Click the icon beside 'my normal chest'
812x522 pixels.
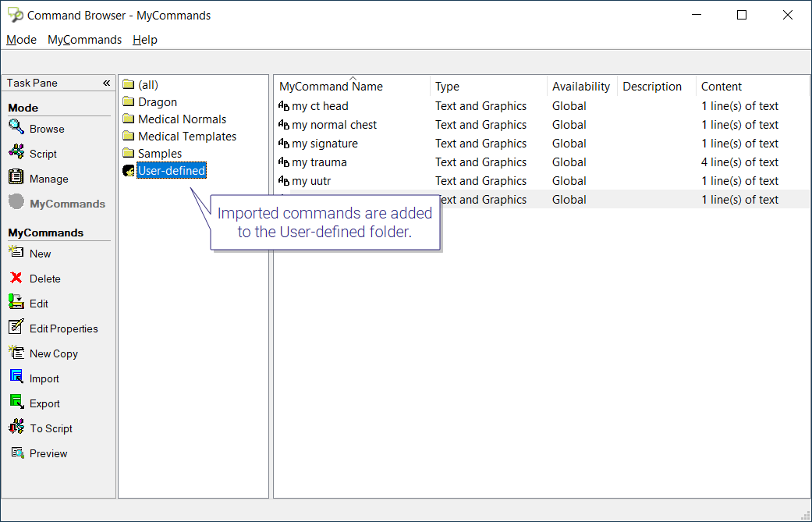coord(284,125)
